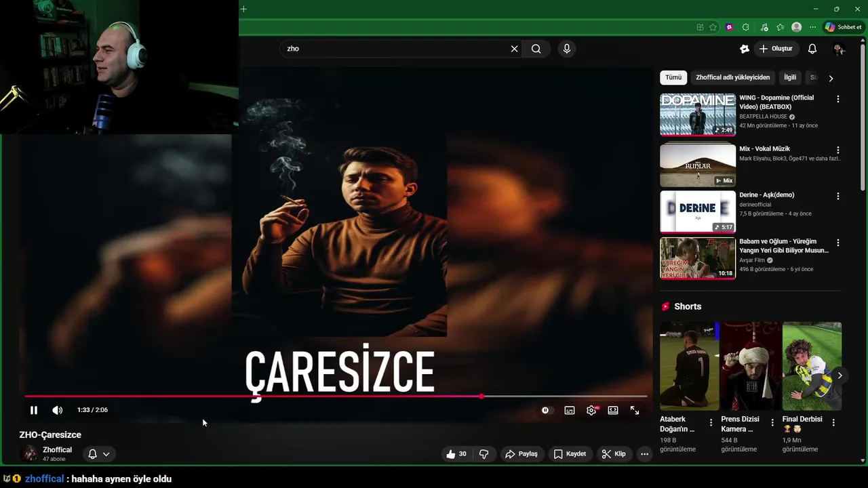Screen dimensions: 868x488
Task: Open the Mix - Vokal Müzik thumbnail
Action: (698, 165)
